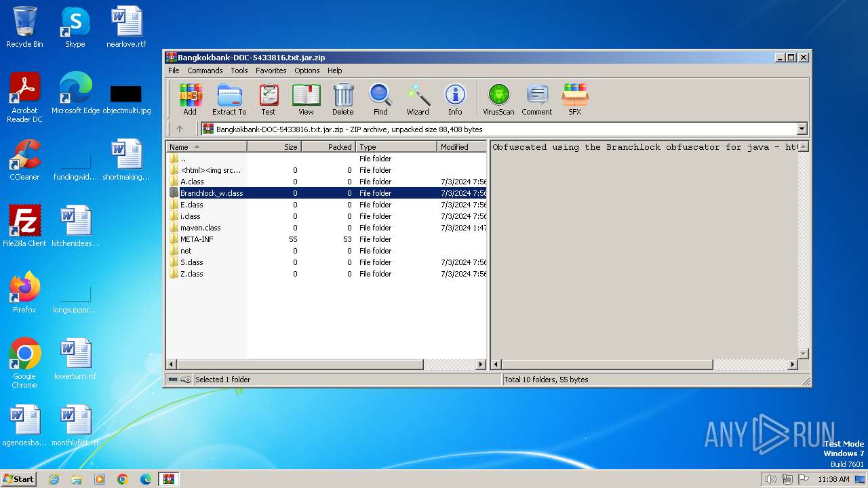
Task: Sort by the Packed column header
Action: tap(328, 147)
